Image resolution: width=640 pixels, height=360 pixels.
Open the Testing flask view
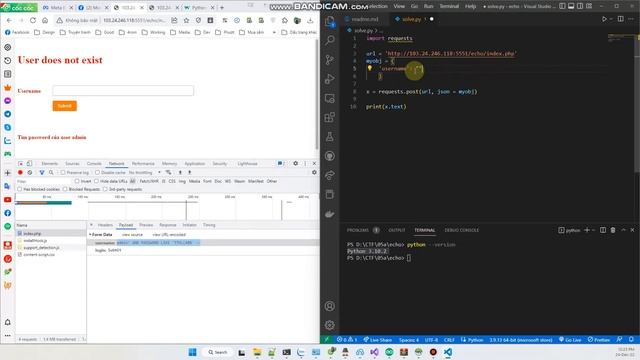click(330, 137)
